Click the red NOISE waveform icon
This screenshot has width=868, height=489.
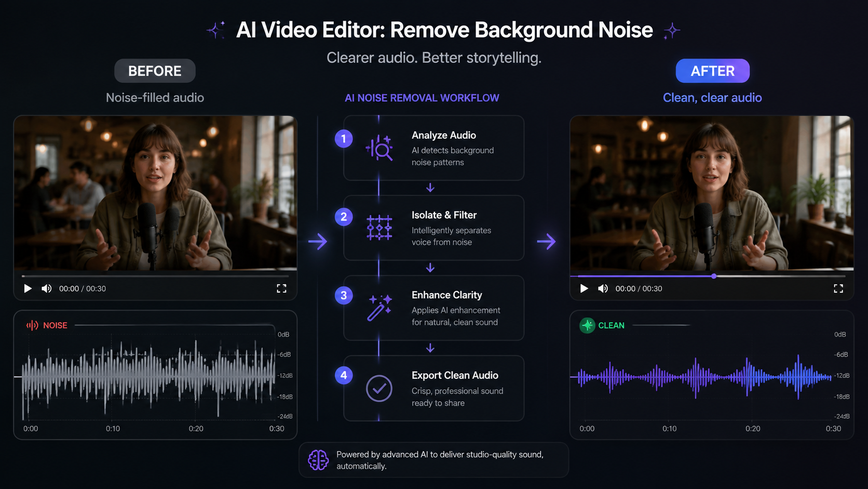(32, 325)
